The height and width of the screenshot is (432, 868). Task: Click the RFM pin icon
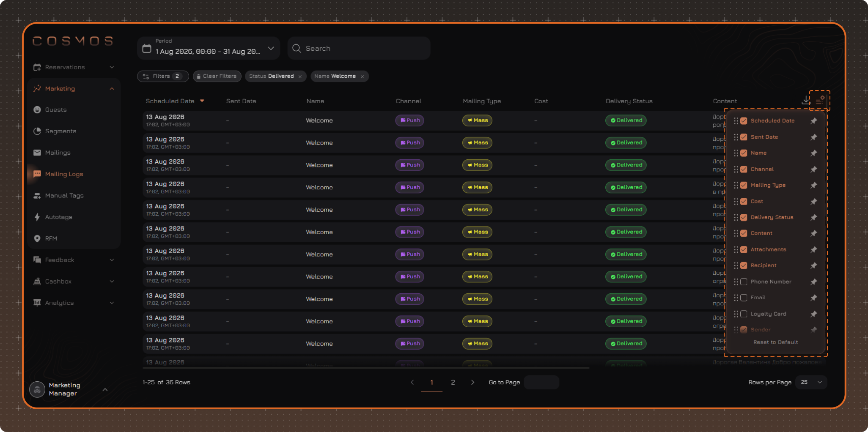coord(37,238)
